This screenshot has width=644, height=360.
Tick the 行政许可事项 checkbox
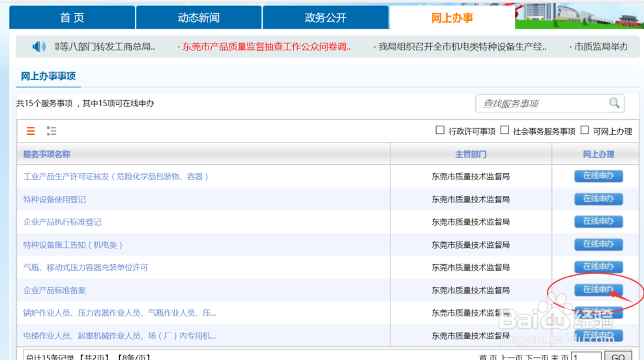pos(440,130)
